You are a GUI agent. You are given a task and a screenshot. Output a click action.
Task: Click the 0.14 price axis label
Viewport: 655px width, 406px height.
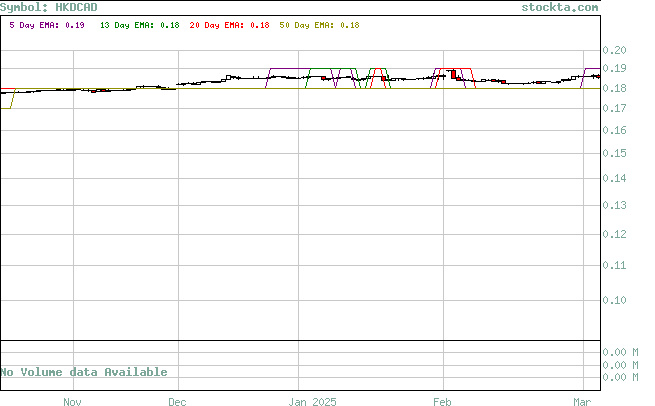tap(614, 178)
